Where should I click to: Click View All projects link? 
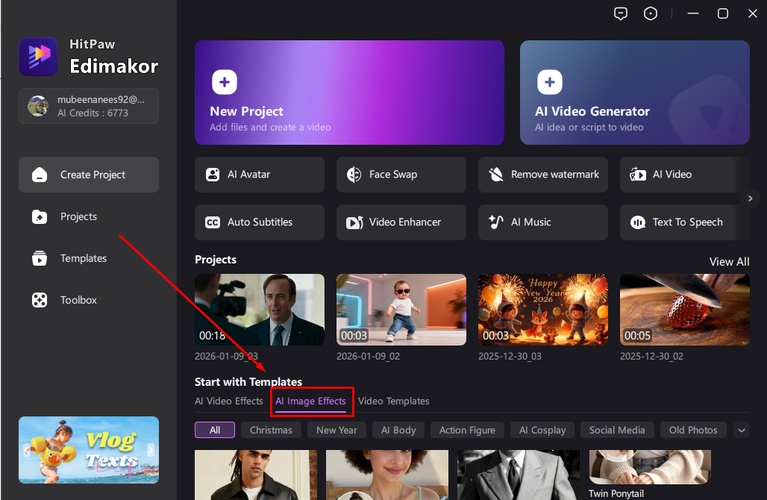[x=729, y=262]
